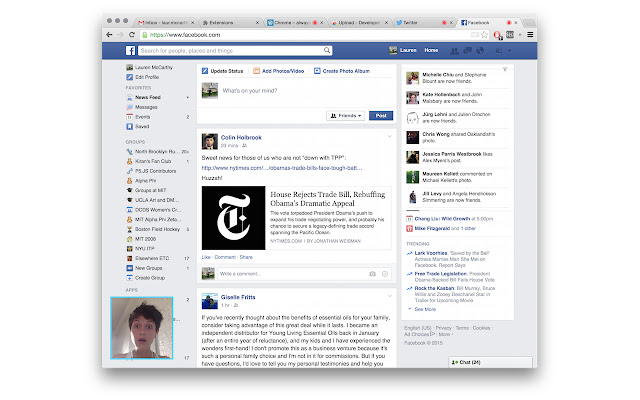
Task: Open Boston Field Hockey group
Action: tap(157, 229)
